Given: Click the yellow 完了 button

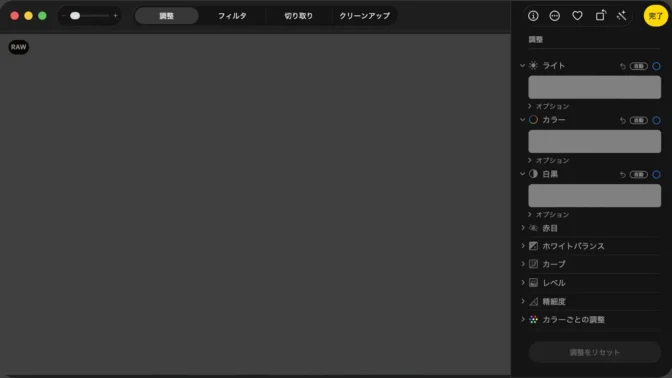Looking at the screenshot, I should click(x=655, y=16).
